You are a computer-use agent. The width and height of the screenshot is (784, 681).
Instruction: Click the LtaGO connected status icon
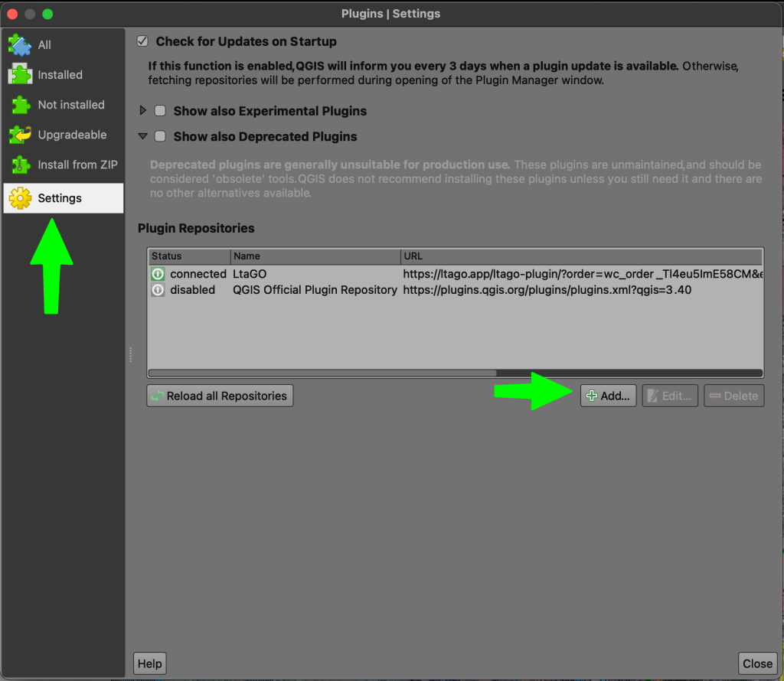(x=158, y=274)
